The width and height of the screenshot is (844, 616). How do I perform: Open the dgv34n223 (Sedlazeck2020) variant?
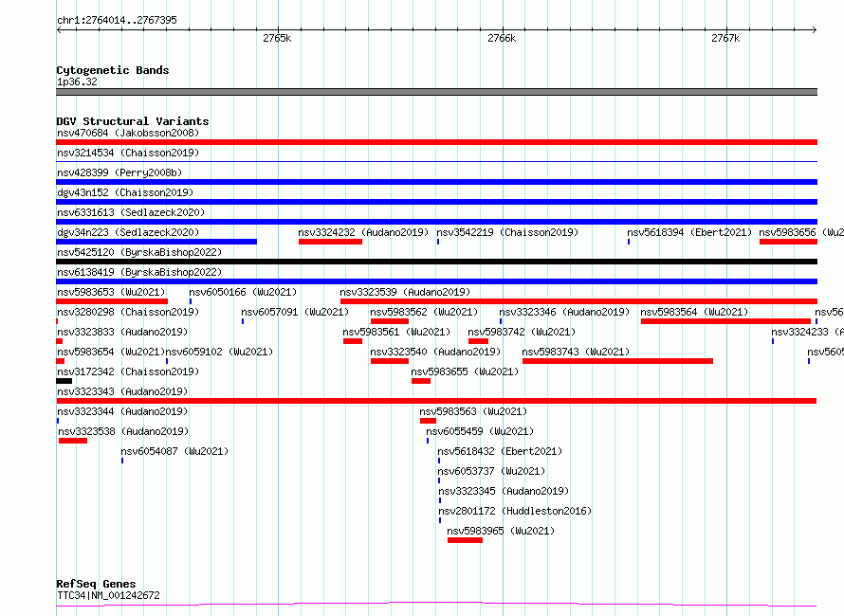tap(128, 232)
